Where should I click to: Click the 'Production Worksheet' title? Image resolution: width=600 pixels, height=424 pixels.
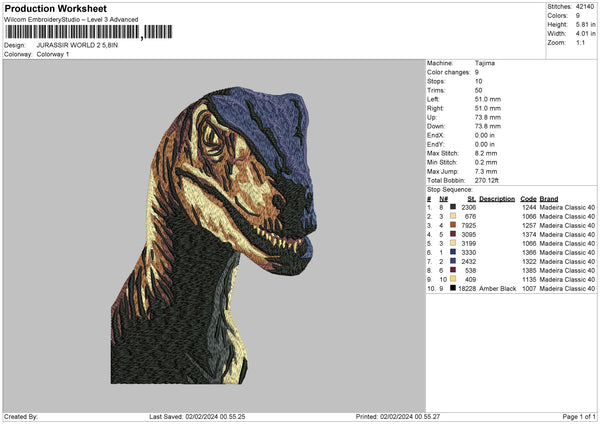(x=55, y=8)
